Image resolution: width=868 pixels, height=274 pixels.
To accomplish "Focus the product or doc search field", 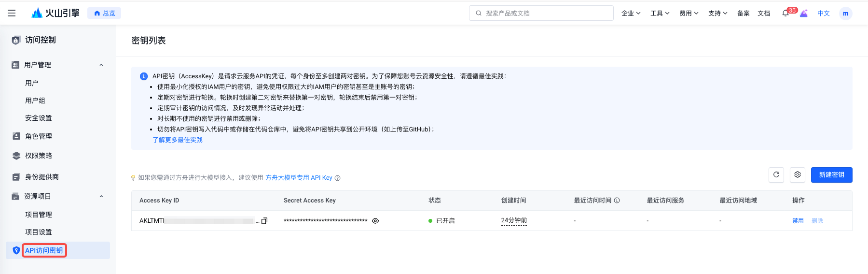I will tap(541, 13).
